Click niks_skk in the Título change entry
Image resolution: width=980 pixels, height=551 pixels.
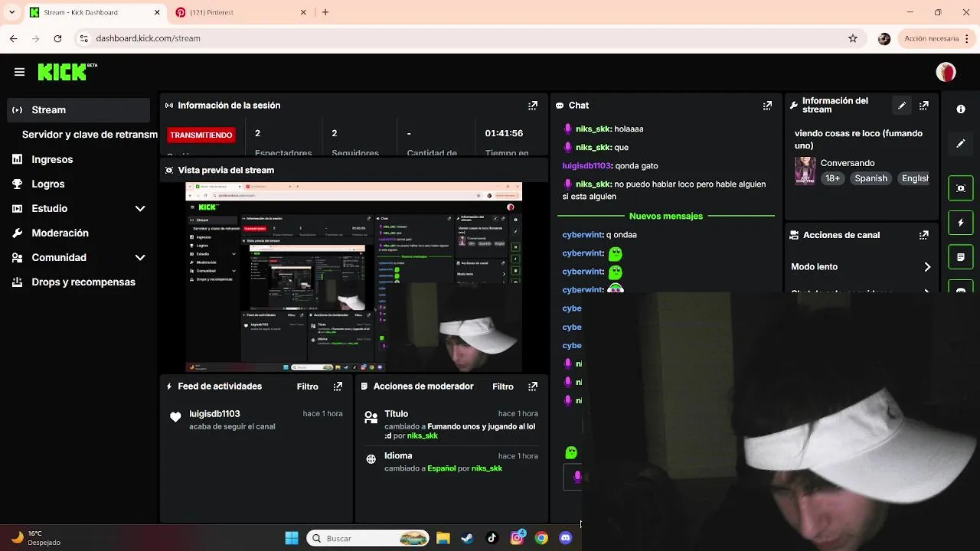423,435
